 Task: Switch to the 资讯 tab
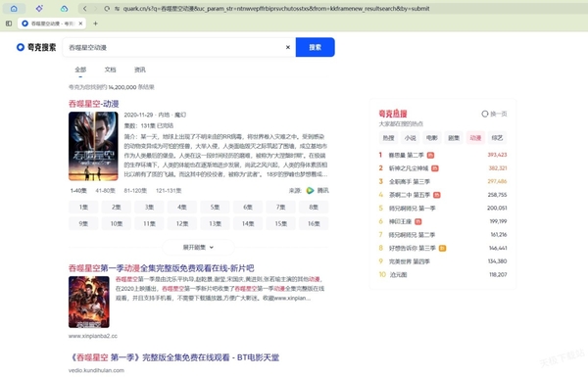pos(140,70)
